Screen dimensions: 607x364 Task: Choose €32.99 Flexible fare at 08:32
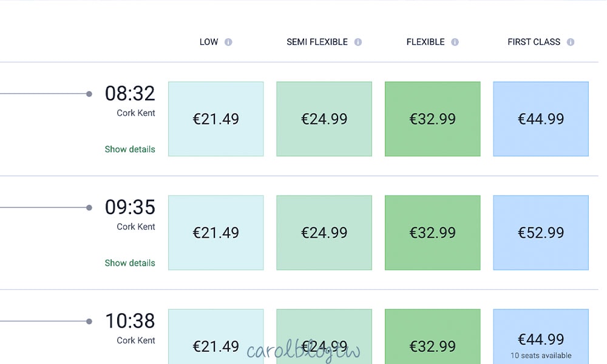click(433, 119)
